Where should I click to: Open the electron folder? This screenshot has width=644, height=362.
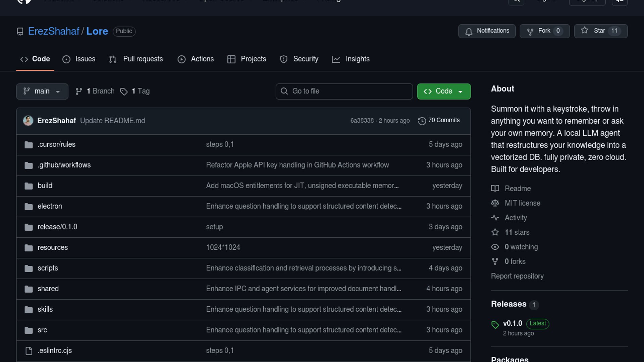50,206
